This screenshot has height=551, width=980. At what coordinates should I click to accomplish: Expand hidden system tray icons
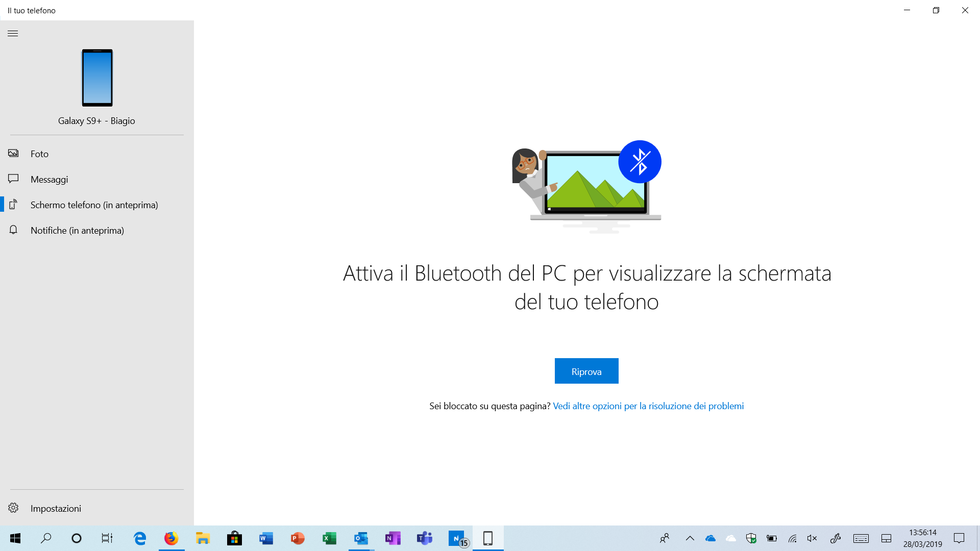(x=690, y=538)
